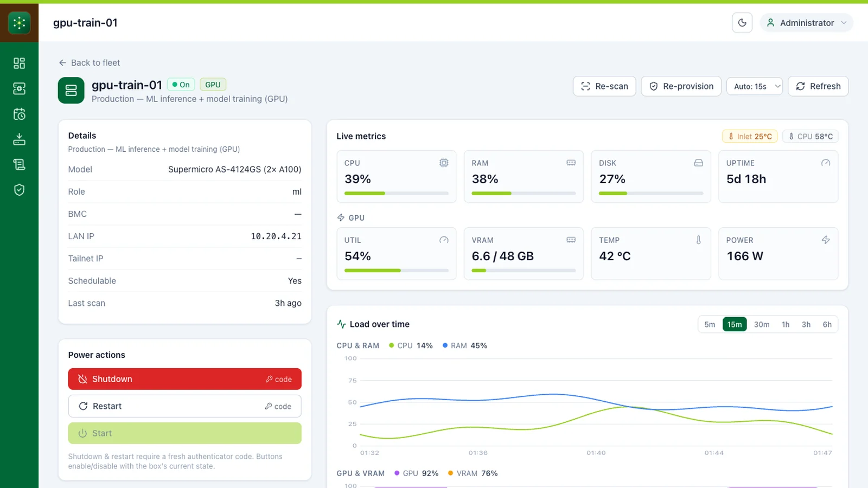This screenshot has width=868, height=488.
Task: Open the Auto: 15s refresh dropdown
Action: coord(755,86)
